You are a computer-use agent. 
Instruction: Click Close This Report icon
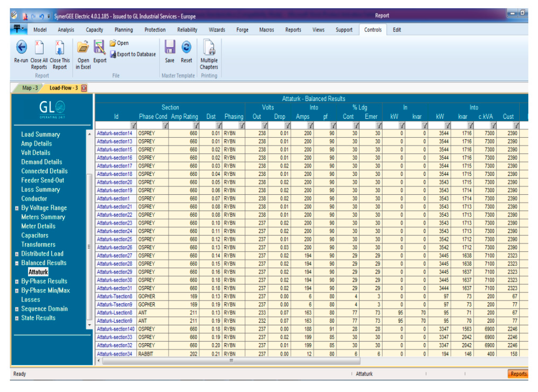[x=59, y=48]
